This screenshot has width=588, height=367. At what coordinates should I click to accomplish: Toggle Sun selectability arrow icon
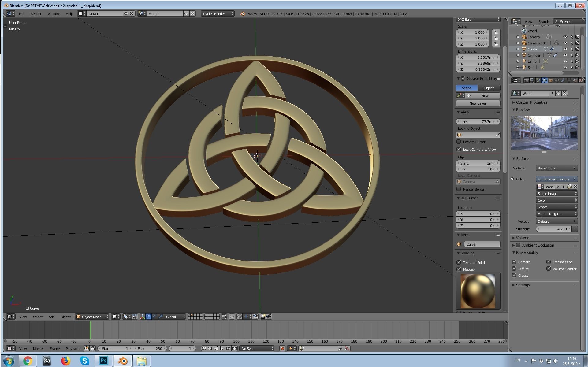coord(571,67)
